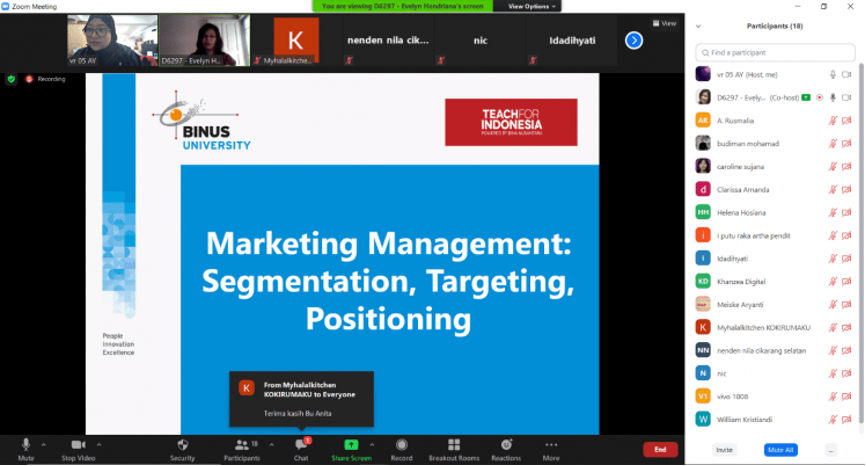Open video options arrow beside Stop Video
Screen dimensions: 866x466
99,444
